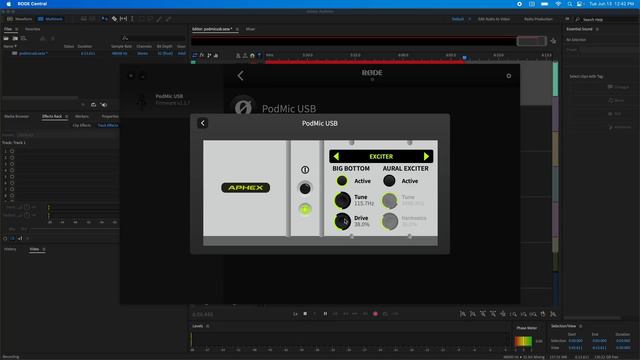Toggle auto-play in Files panel
Screen dimensions: 640x360
(104, 105)
